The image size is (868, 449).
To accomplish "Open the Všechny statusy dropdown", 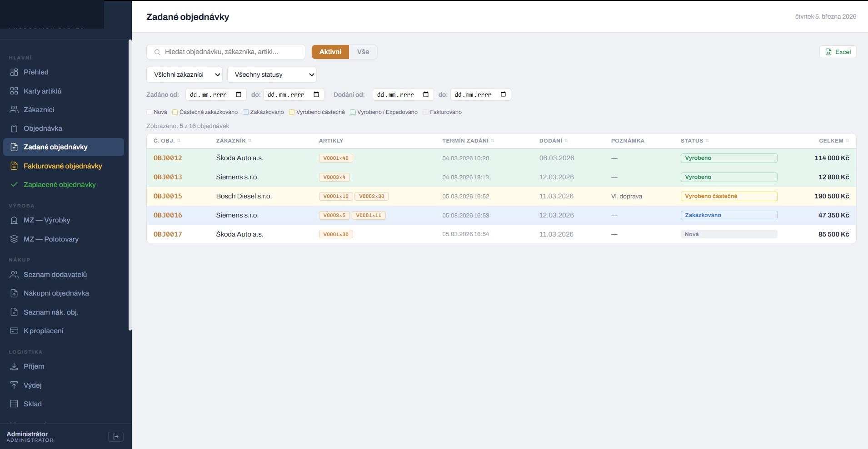I will click(x=271, y=74).
